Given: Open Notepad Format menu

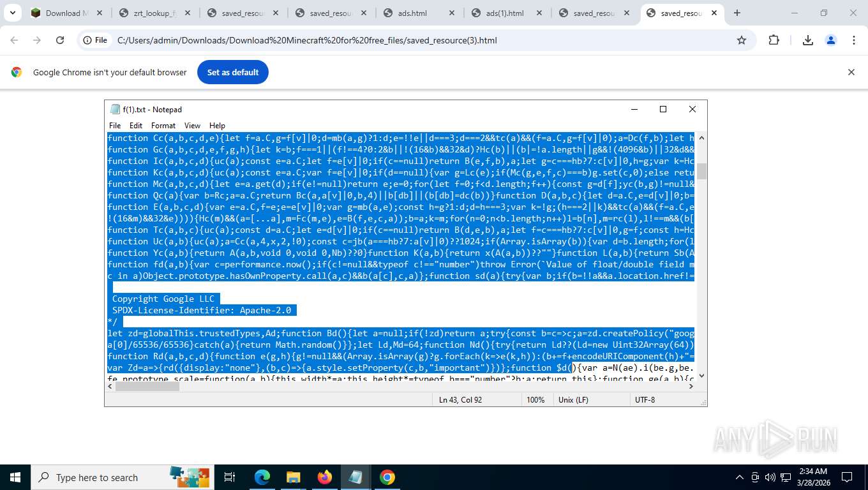Looking at the screenshot, I should point(163,126).
